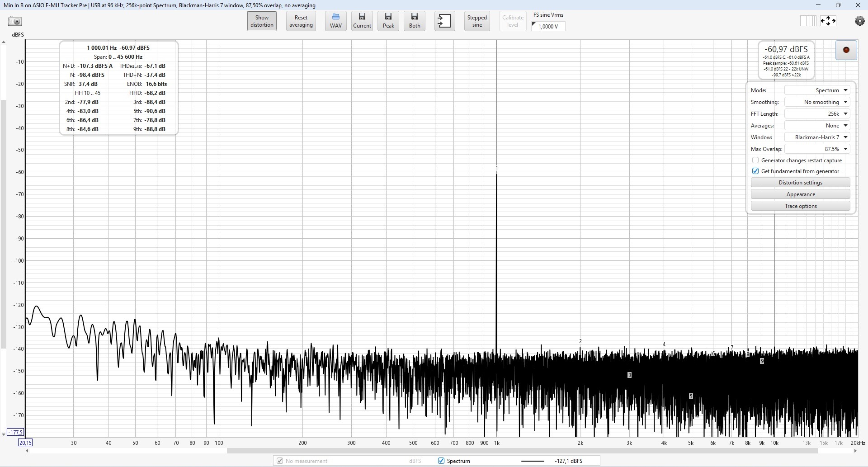Click harmonic marker 2 on graph
Screen dimensions: 868x467
pos(580,341)
